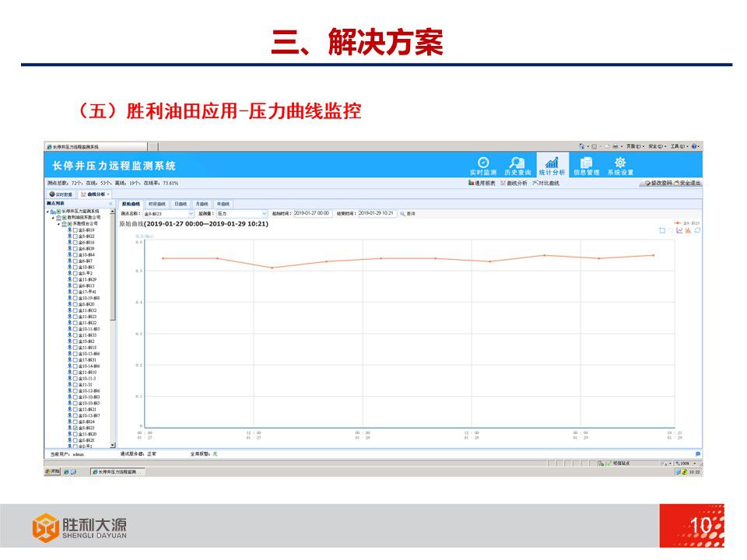Image resolution: width=747 pixels, height=560 pixels.
Task: Close the 曲线分析 page tab
Action: (108, 194)
